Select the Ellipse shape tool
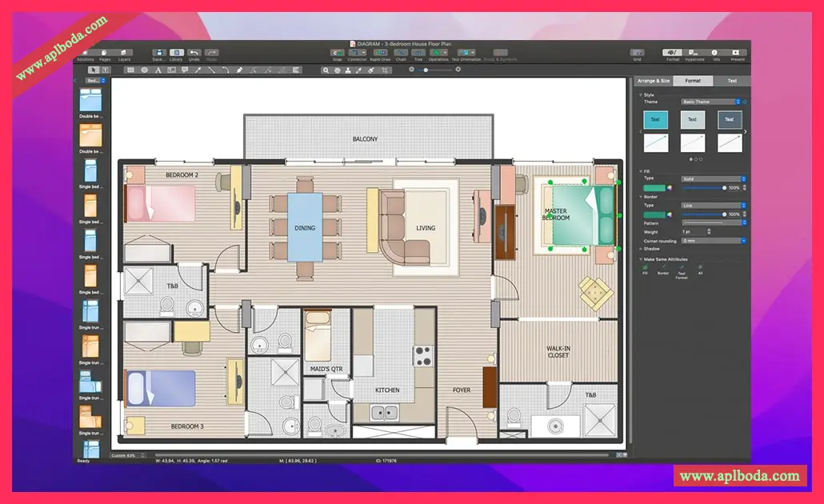The width and height of the screenshot is (824, 504). [x=144, y=70]
